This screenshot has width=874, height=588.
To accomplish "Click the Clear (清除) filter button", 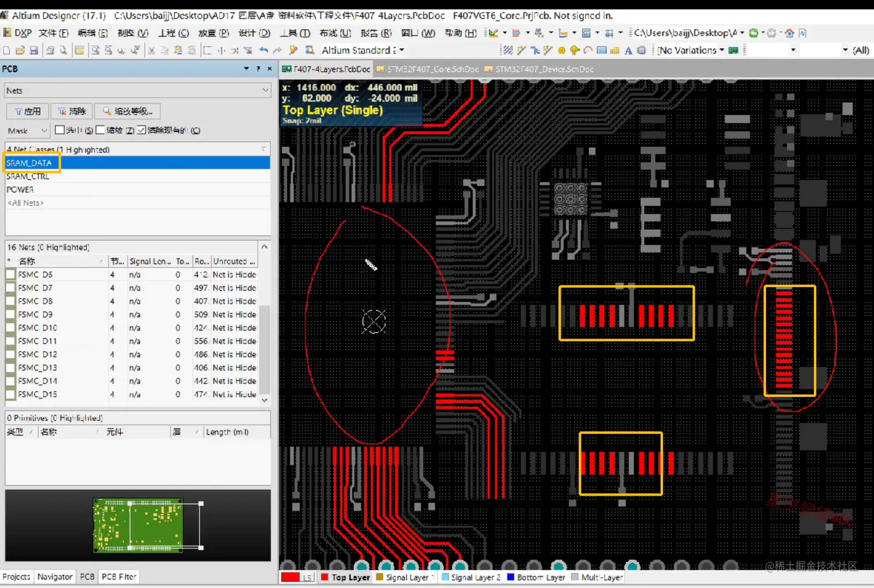I will [72, 111].
